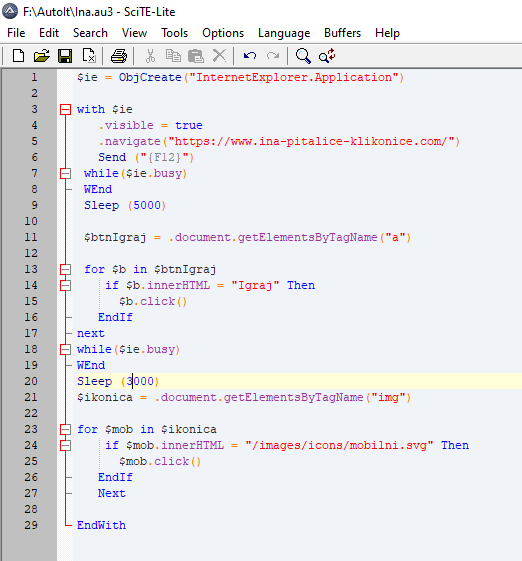The width and height of the screenshot is (522, 561).
Task: Open the Options menu
Action: tap(223, 33)
